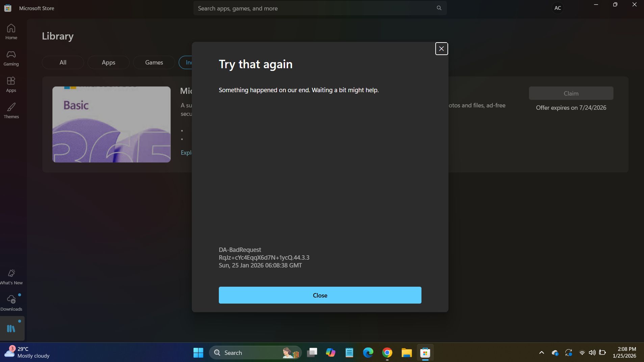Open the Themes section

pos(11,110)
